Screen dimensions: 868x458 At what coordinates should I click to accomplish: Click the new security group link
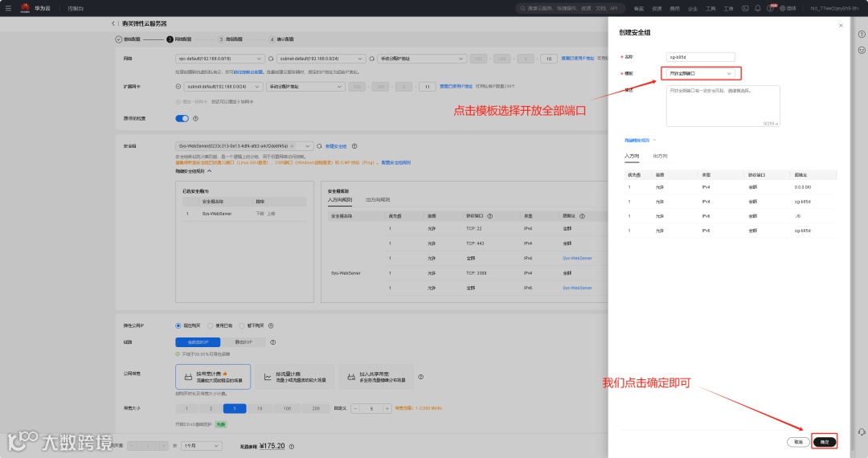pyautogui.click(x=336, y=146)
